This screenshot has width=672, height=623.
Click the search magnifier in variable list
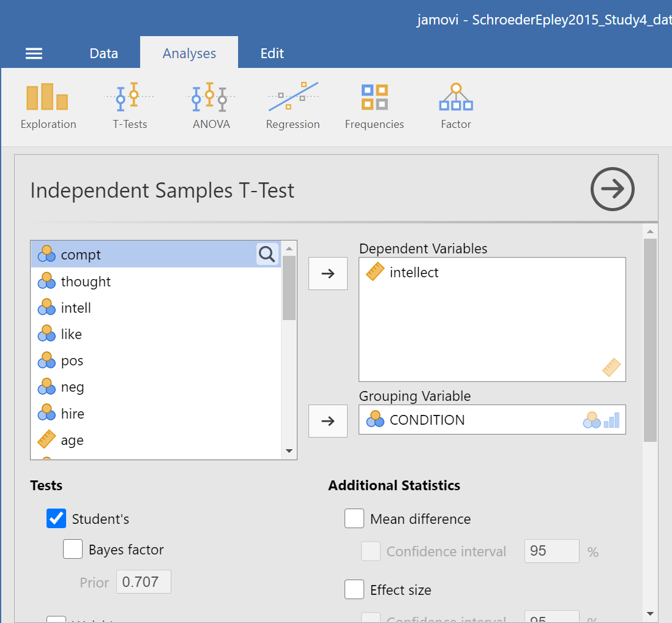click(x=267, y=254)
